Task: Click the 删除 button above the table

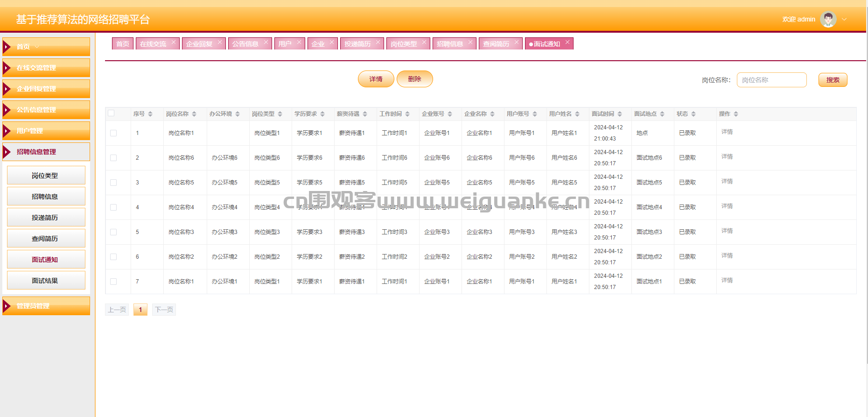Action: [x=414, y=79]
